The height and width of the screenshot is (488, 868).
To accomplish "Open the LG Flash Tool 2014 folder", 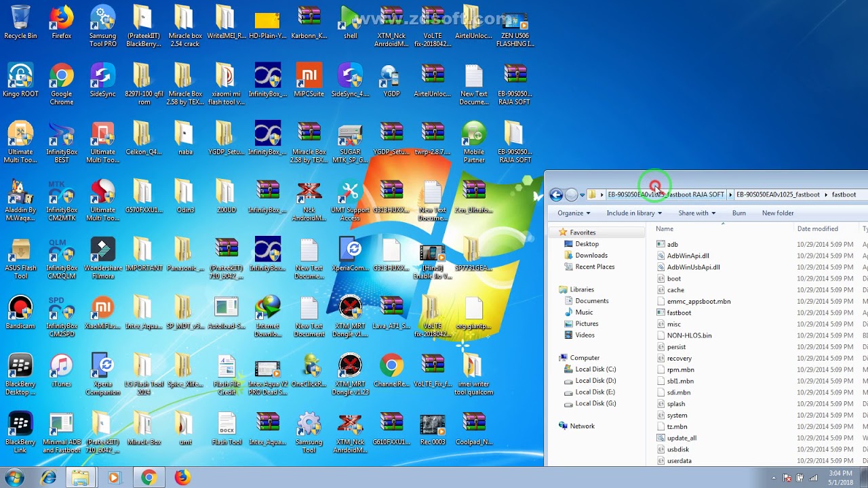I will pyautogui.click(x=144, y=375).
